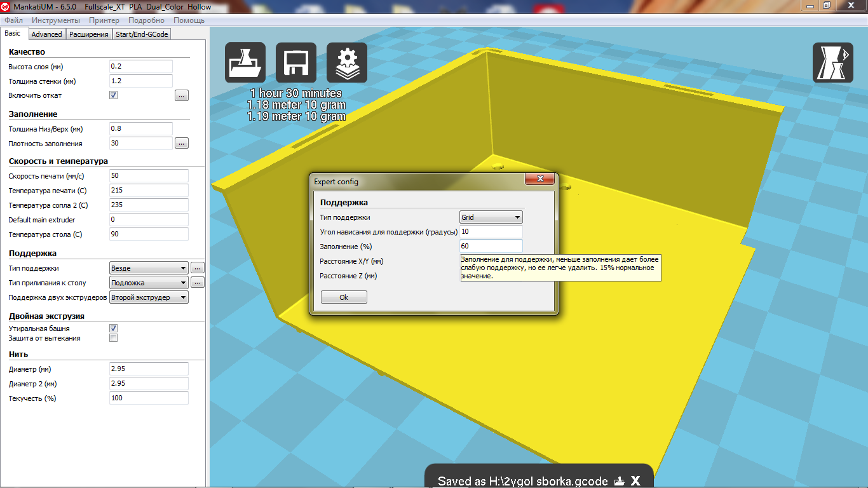Click the 'Качество' section heading
The height and width of the screenshot is (488, 868).
point(27,51)
